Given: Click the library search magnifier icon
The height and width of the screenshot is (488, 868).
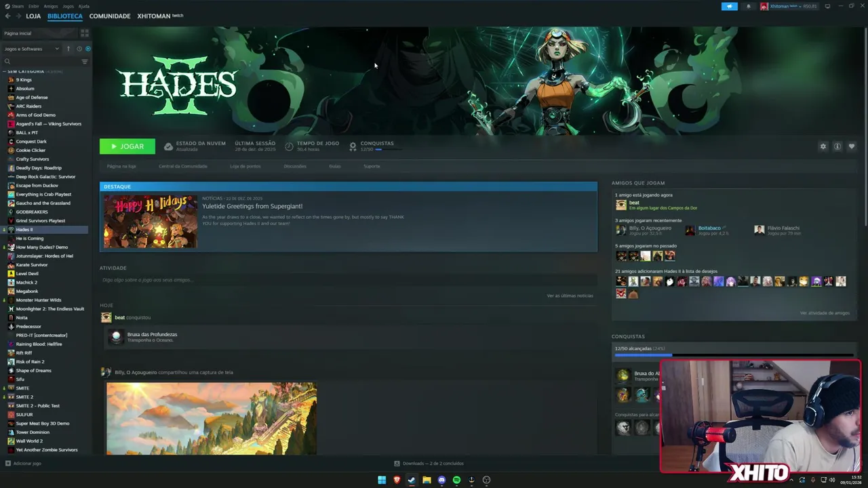Looking at the screenshot, I should coord(7,62).
